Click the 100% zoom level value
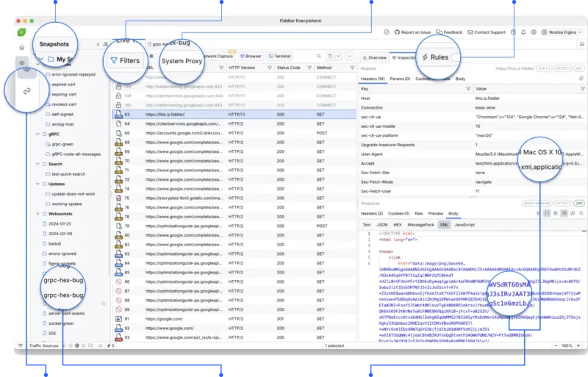The width and height of the screenshot is (588, 377). tap(567, 345)
